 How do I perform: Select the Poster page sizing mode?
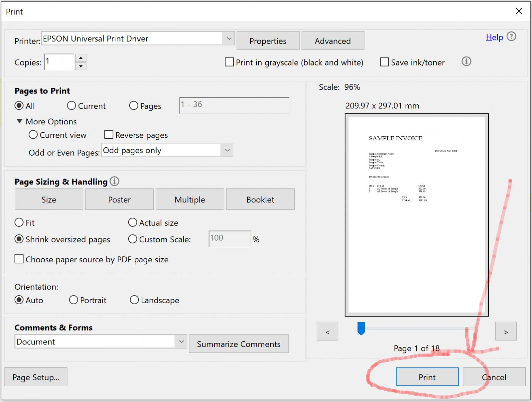click(119, 199)
